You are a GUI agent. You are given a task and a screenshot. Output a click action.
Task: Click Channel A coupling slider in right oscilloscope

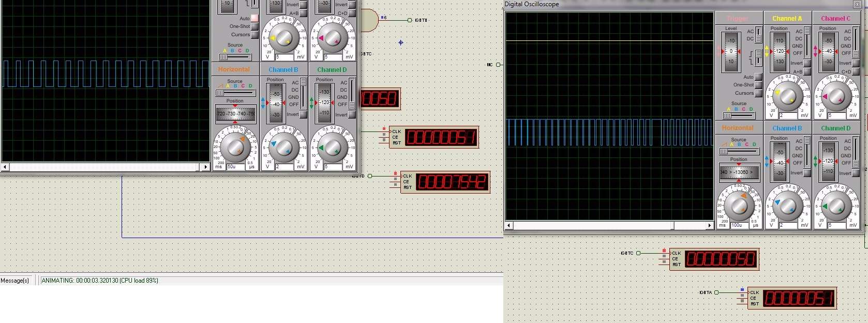(807, 42)
